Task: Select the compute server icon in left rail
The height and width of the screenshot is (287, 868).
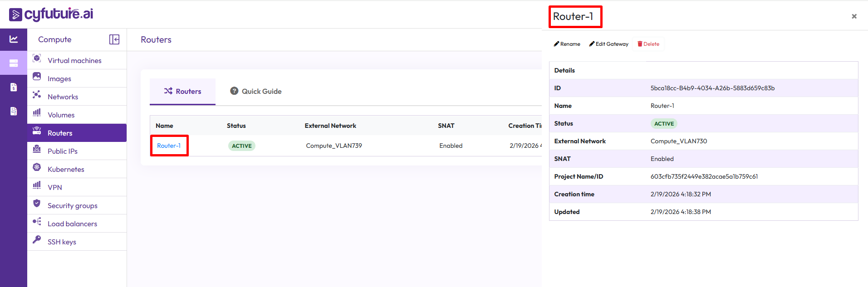Action: pyautogui.click(x=14, y=63)
